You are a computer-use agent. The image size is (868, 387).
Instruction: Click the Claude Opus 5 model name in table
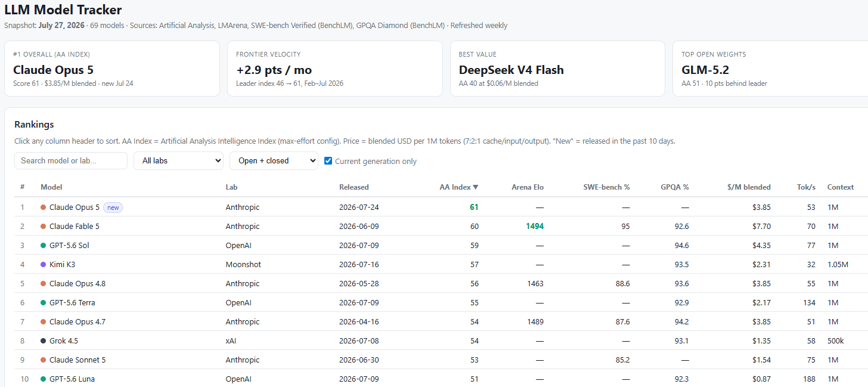pos(75,207)
